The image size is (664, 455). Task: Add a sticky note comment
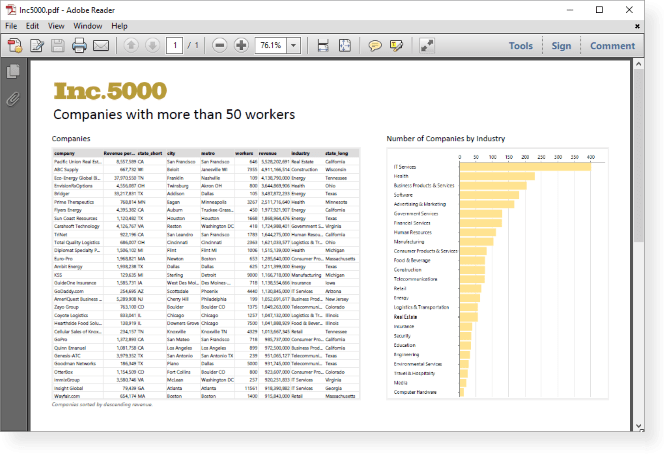375,45
